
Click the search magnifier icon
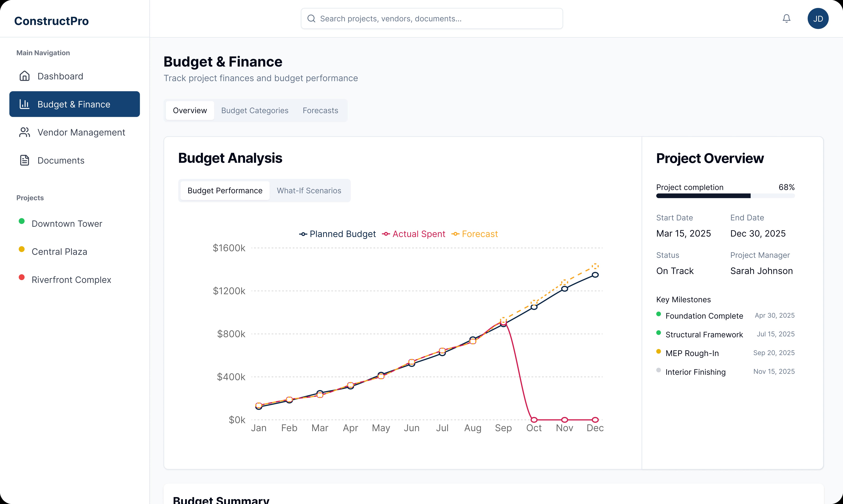coord(311,19)
